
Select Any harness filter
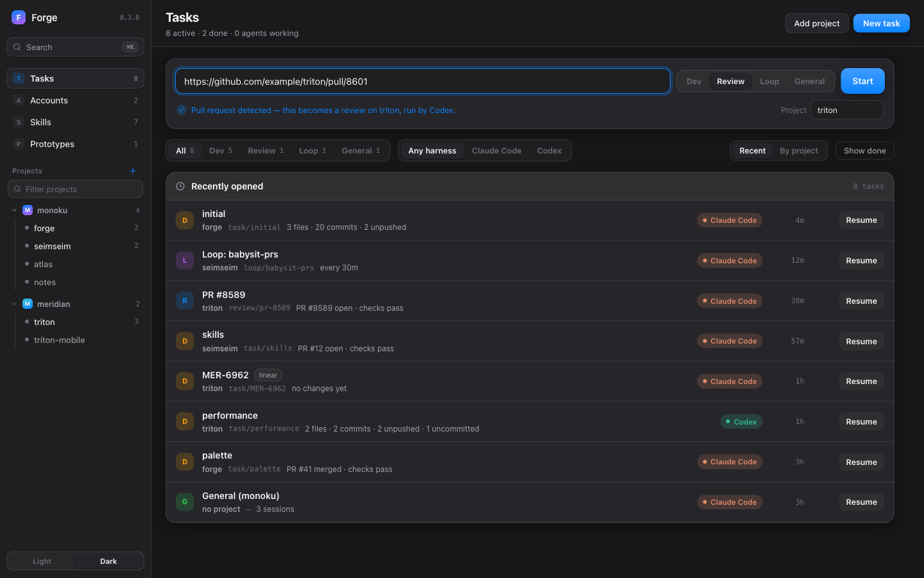[x=432, y=150]
